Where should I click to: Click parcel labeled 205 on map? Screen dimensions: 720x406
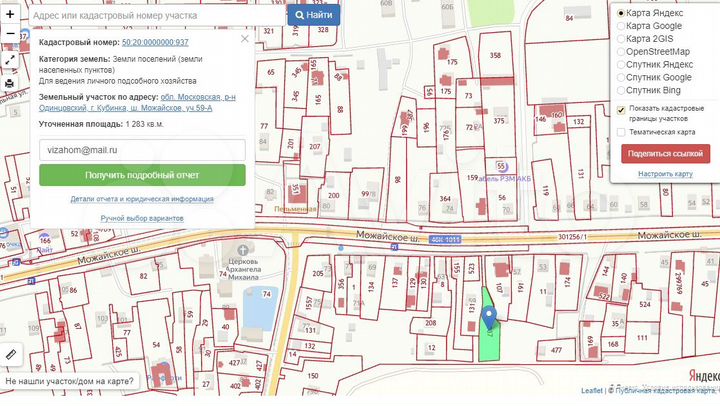(x=318, y=273)
